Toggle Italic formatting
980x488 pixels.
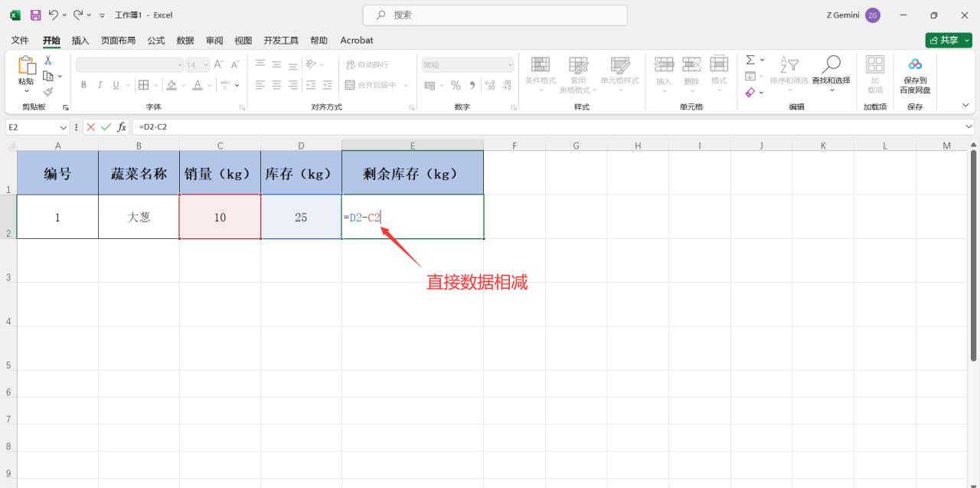[x=100, y=85]
